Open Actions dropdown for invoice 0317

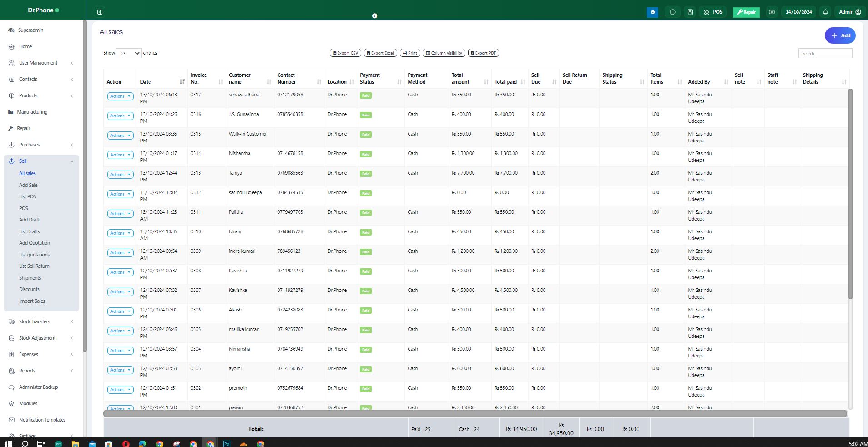(120, 96)
